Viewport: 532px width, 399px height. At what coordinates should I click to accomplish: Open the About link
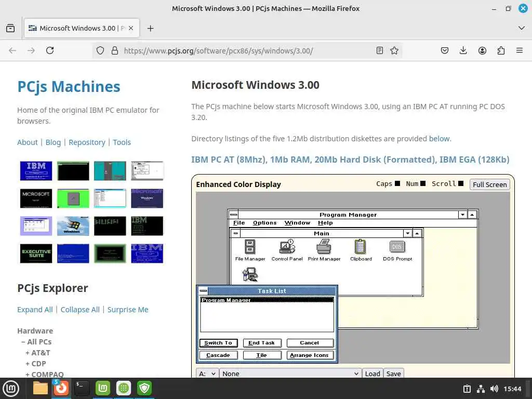28,142
